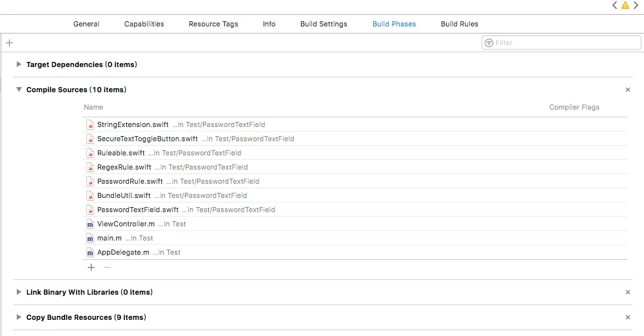The width and height of the screenshot is (644, 336).
Task: Click PasswordRule.swift file icon
Action: pos(90,181)
